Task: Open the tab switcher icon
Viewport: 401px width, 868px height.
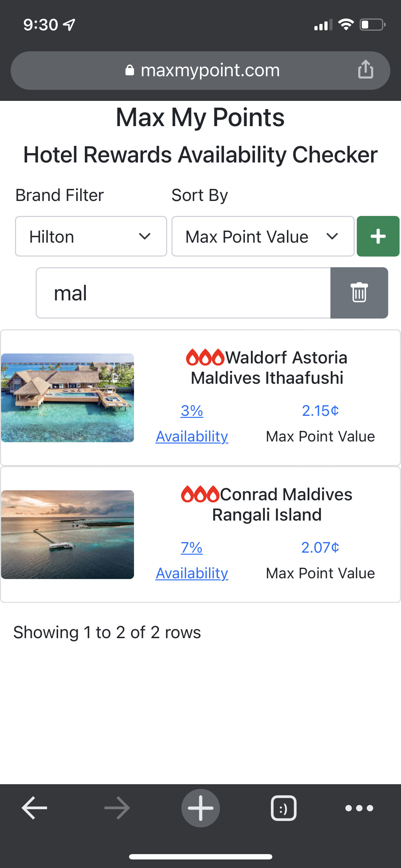Action: pos(283,808)
